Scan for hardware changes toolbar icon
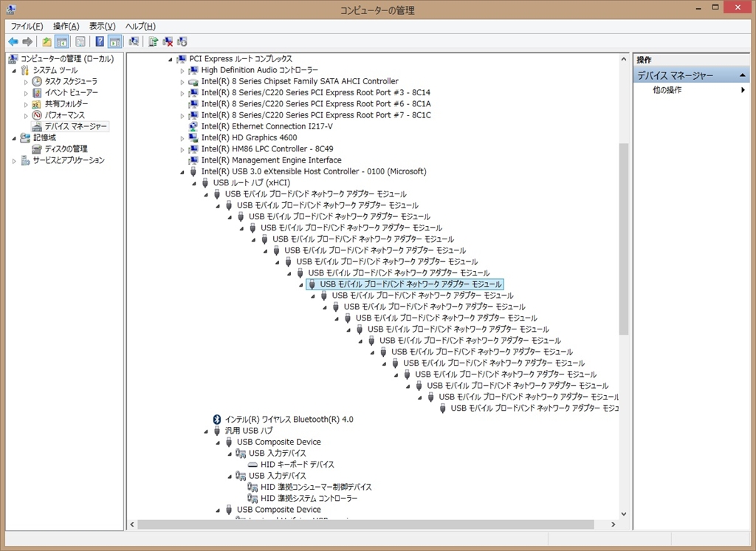The image size is (756, 551). [x=134, y=42]
